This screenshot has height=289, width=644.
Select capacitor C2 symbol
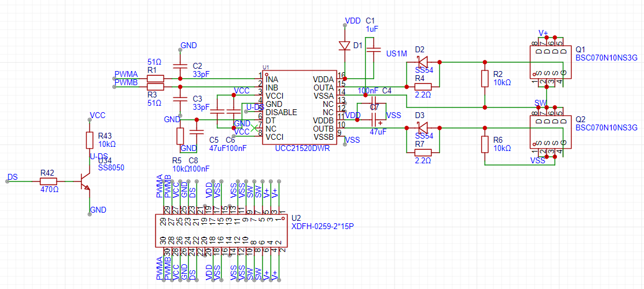tap(180, 66)
